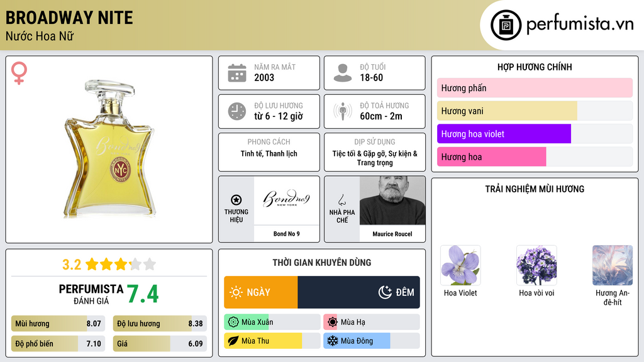Click the dark Đêm usage segment
This screenshot has height=362, width=644.
coord(358,292)
